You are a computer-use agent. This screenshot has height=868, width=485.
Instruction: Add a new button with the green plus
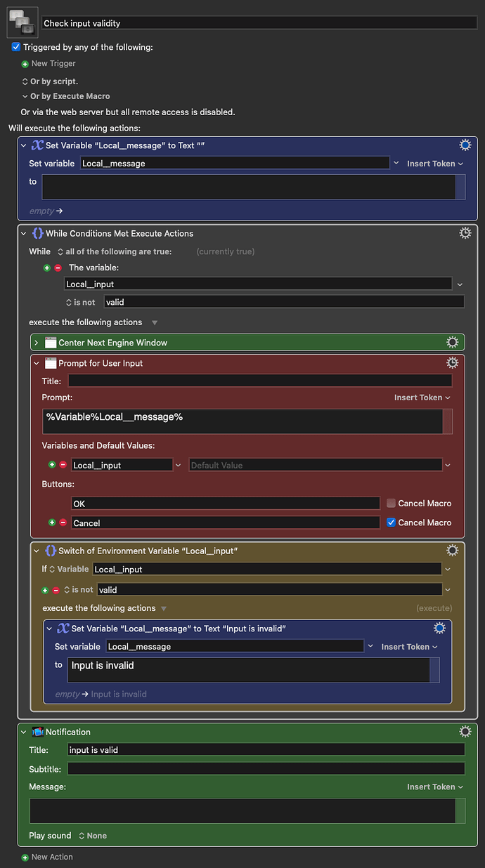click(51, 522)
